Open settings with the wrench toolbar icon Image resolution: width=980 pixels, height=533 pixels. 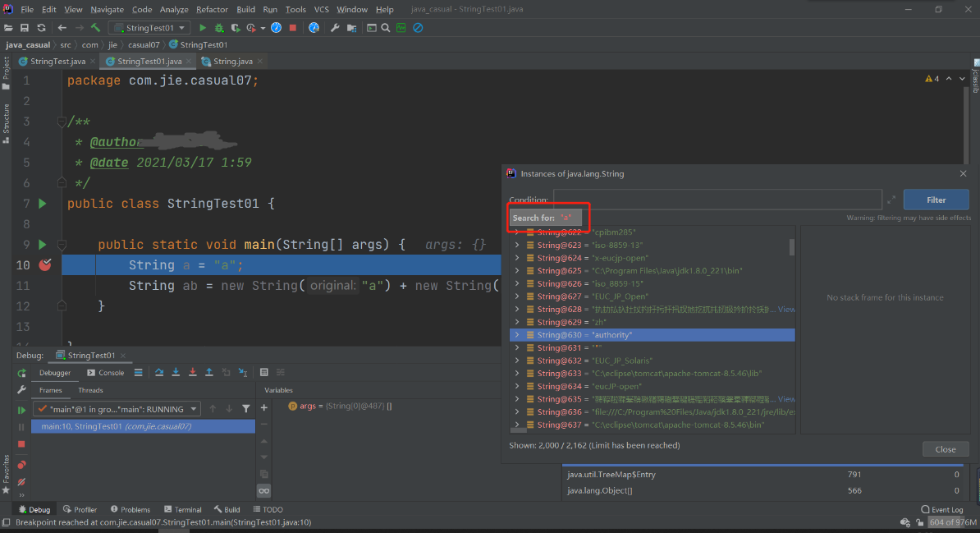[x=335, y=28]
